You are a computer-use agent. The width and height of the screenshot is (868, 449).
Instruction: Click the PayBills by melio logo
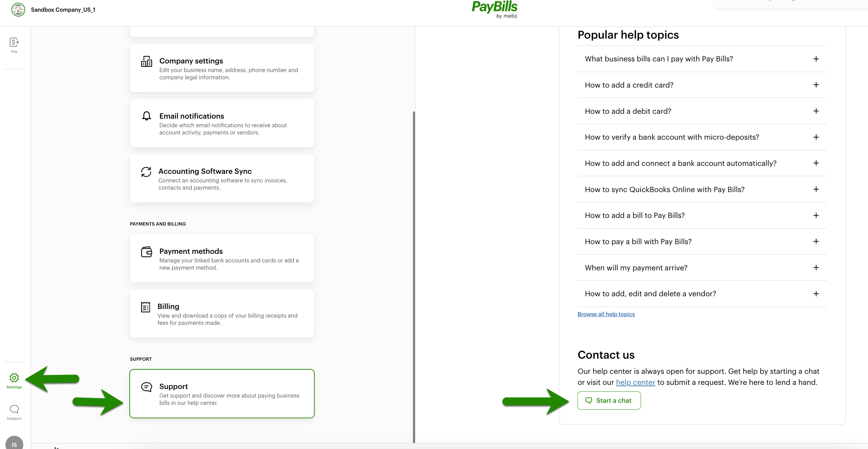pos(495,9)
